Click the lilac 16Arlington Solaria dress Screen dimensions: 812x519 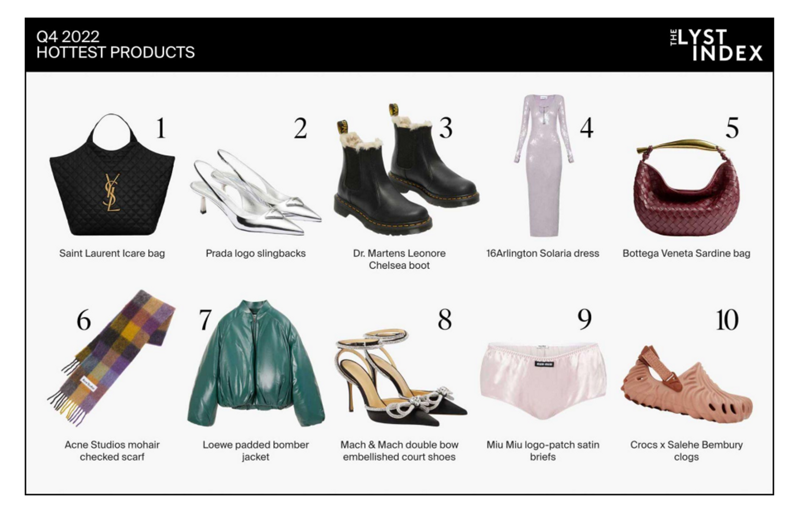click(544, 165)
